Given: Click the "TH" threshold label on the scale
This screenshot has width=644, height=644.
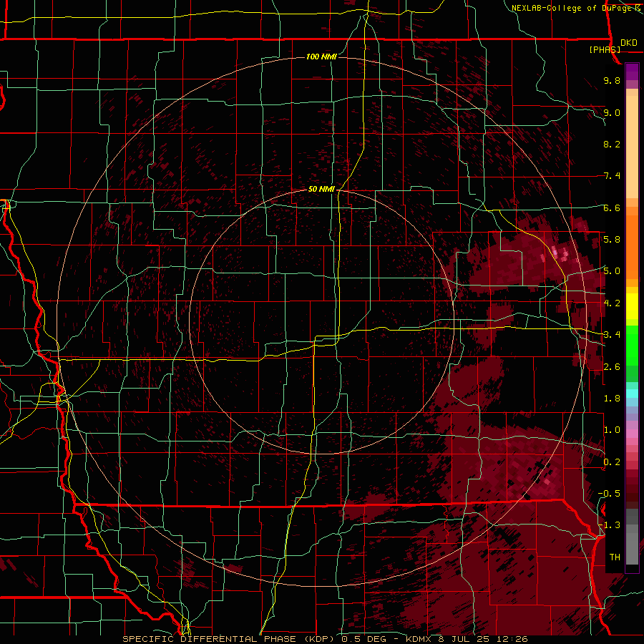Looking at the screenshot, I should point(615,557).
